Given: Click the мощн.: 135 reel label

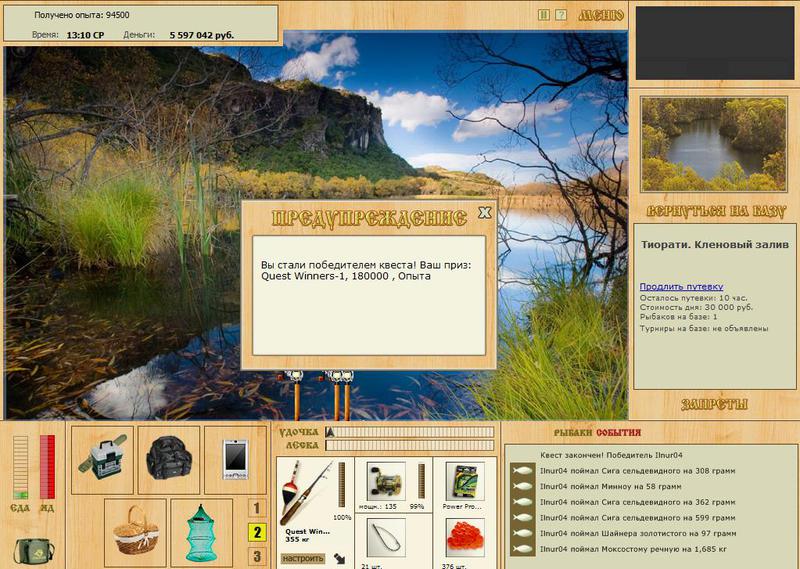Looking at the screenshot, I should [378, 507].
